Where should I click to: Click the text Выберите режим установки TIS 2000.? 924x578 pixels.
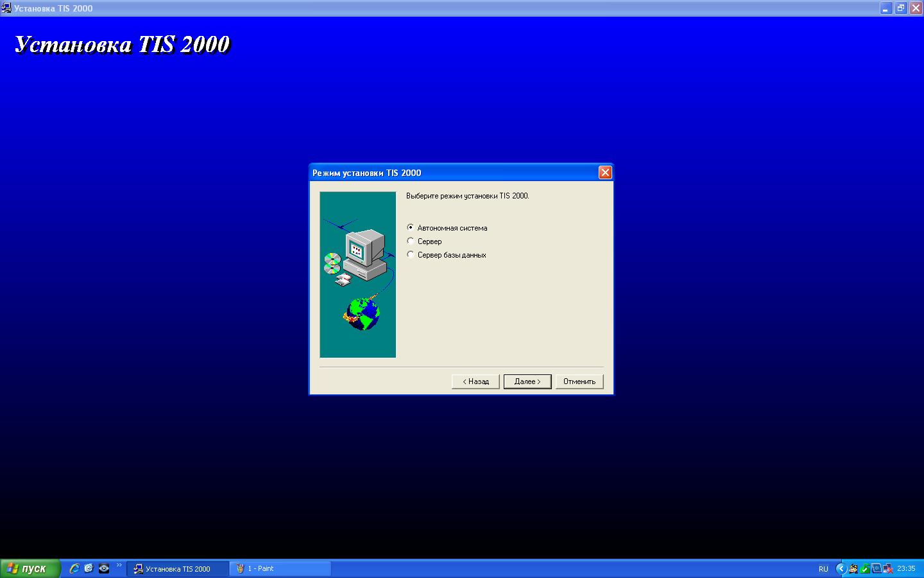coord(468,196)
